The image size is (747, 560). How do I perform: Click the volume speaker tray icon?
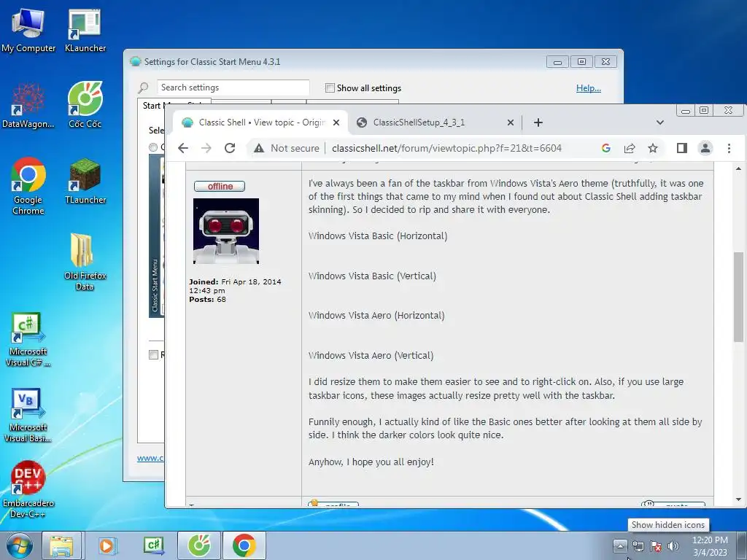click(x=673, y=546)
